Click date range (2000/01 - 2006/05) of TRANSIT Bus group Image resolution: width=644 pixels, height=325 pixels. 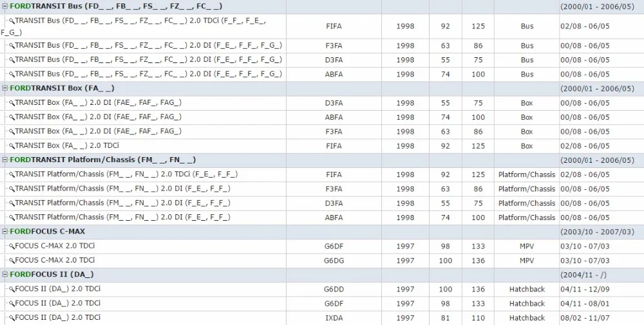[597, 6]
